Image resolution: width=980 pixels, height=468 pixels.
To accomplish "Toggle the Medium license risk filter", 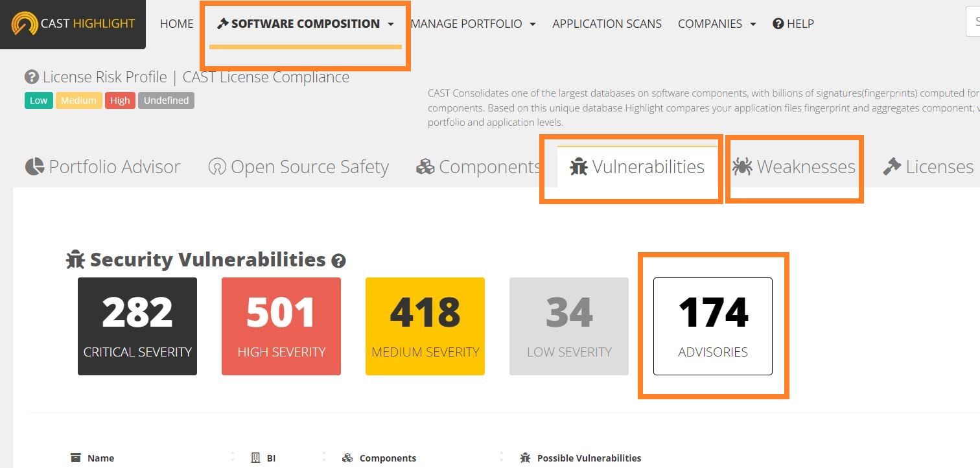I will coord(78,100).
